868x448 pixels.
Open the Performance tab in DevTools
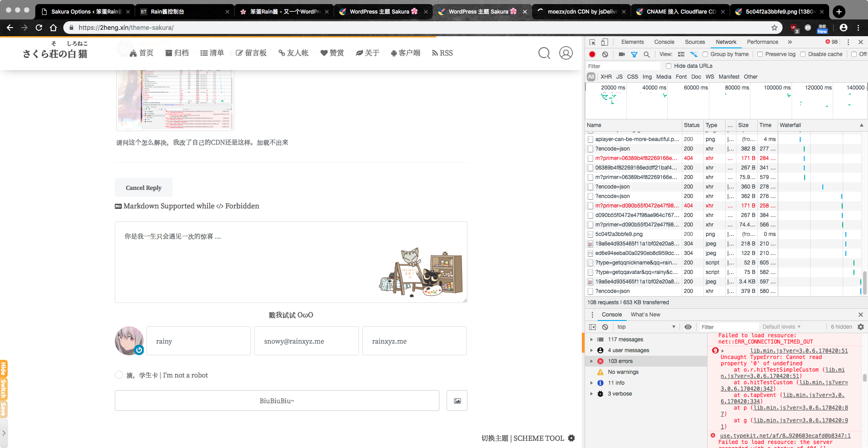[763, 42]
